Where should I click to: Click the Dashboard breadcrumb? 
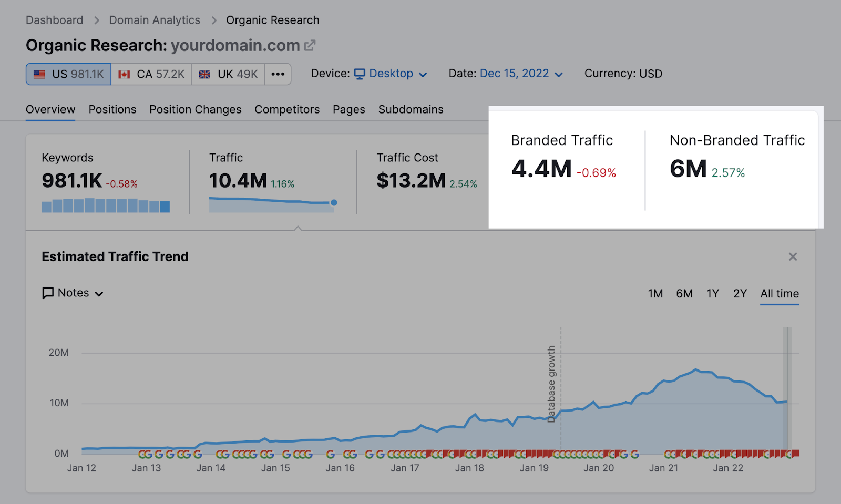[x=55, y=20]
